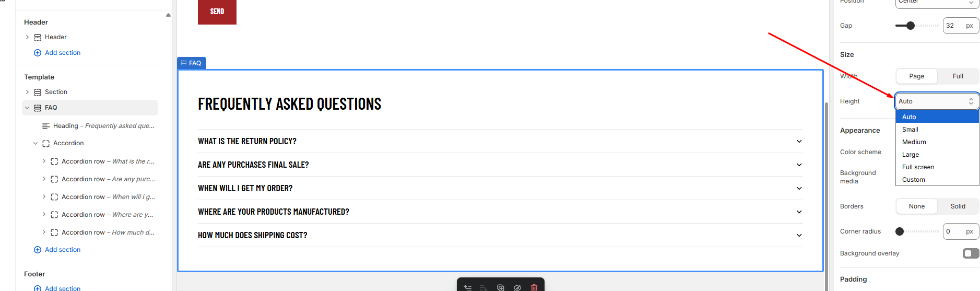The width and height of the screenshot is (980, 291).
Task: Click the red delete trash icon
Action: point(534,287)
